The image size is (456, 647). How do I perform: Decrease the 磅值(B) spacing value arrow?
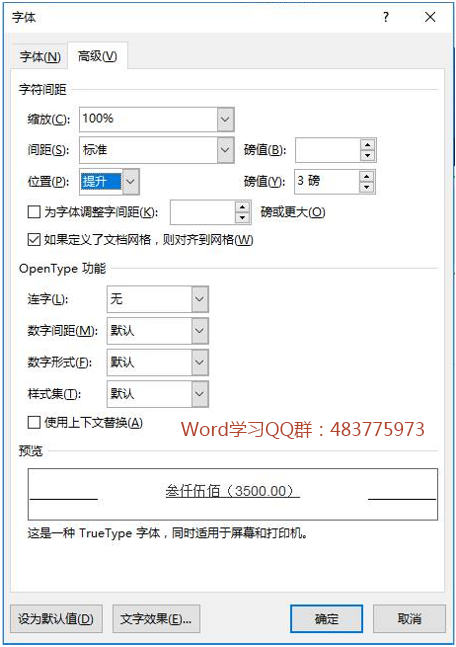367,156
